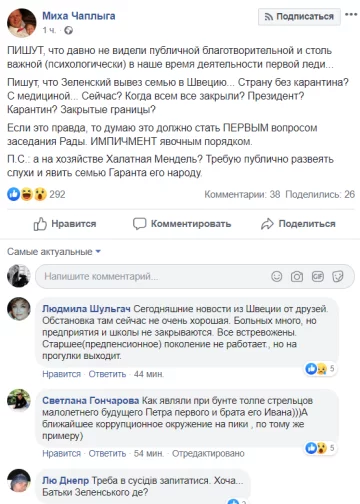Expand the Самые актуальные sorting dropdown

[54, 251]
